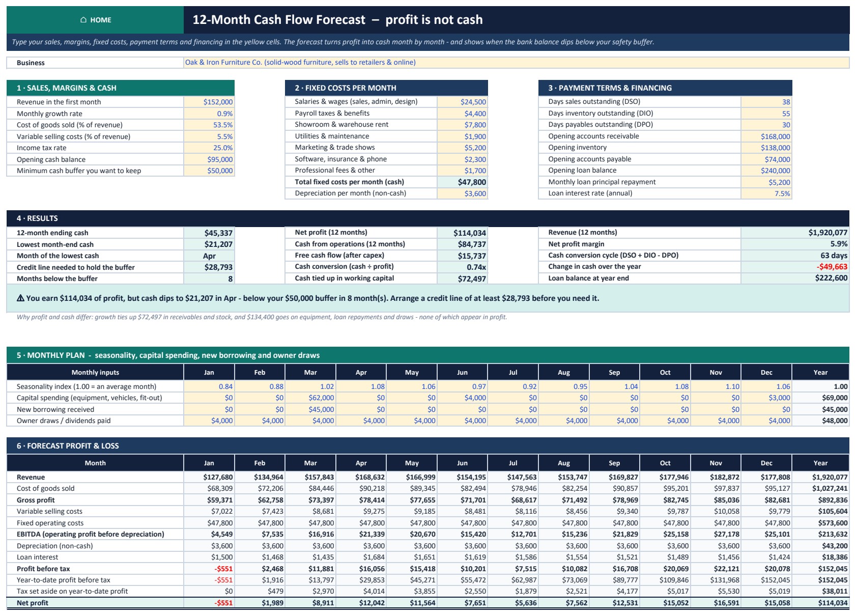Click Showroom & warehouse rent $7,800 cell
This screenshot has width=856, height=616.
[462, 125]
